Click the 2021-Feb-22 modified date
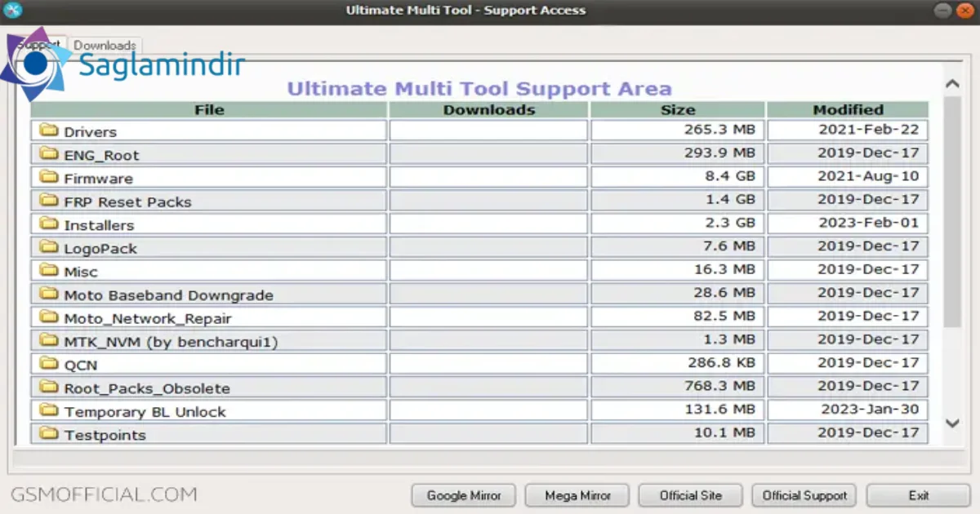Screen dimensions: 980x514 (x=868, y=130)
